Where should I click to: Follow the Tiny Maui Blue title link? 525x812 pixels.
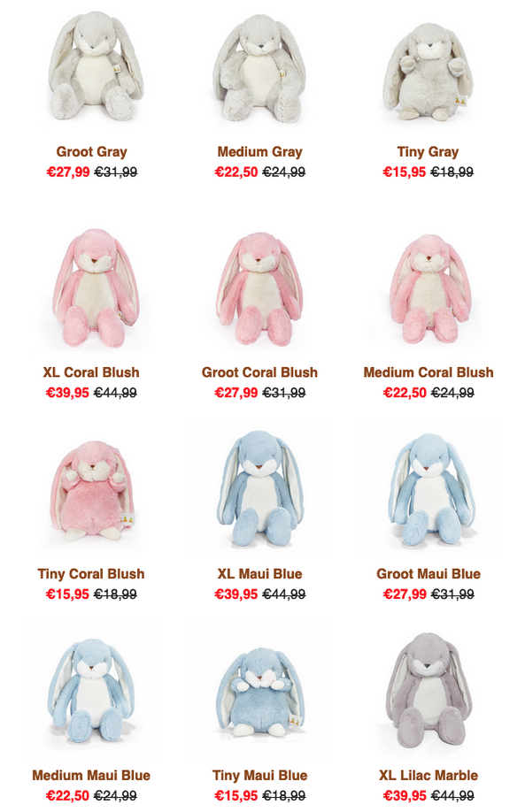coord(259,775)
